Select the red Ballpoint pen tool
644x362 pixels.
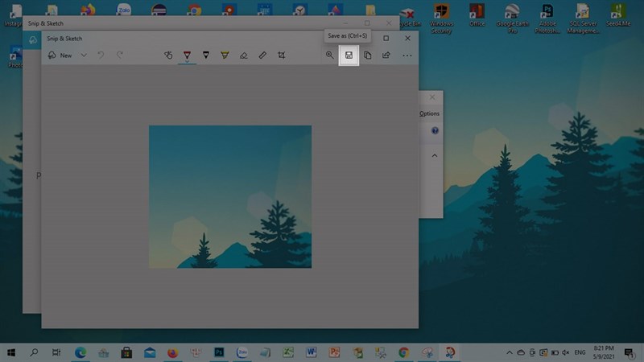(x=187, y=56)
